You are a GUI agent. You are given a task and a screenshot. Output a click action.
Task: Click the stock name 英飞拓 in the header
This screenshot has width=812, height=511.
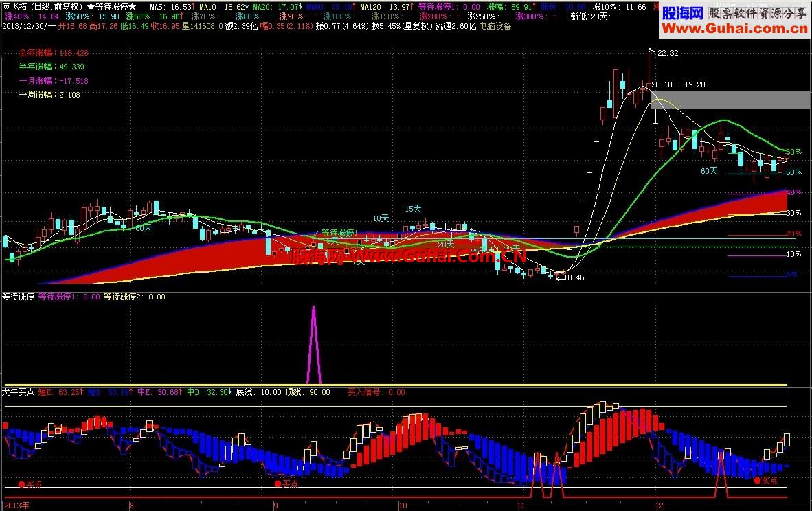14,7
